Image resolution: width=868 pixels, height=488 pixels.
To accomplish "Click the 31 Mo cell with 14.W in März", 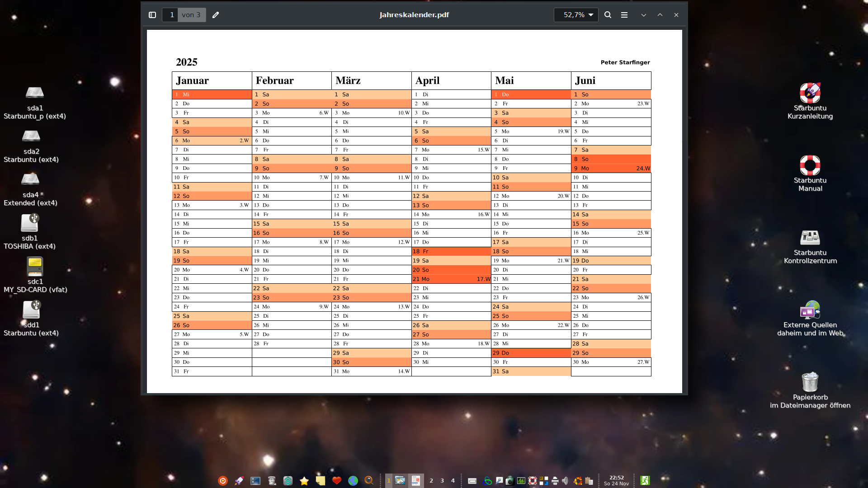I will coord(372,371).
